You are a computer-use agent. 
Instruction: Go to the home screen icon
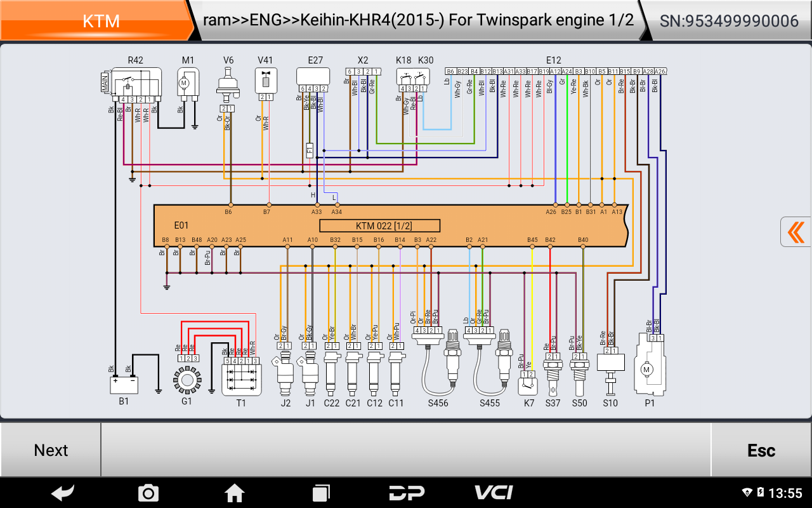(235, 492)
